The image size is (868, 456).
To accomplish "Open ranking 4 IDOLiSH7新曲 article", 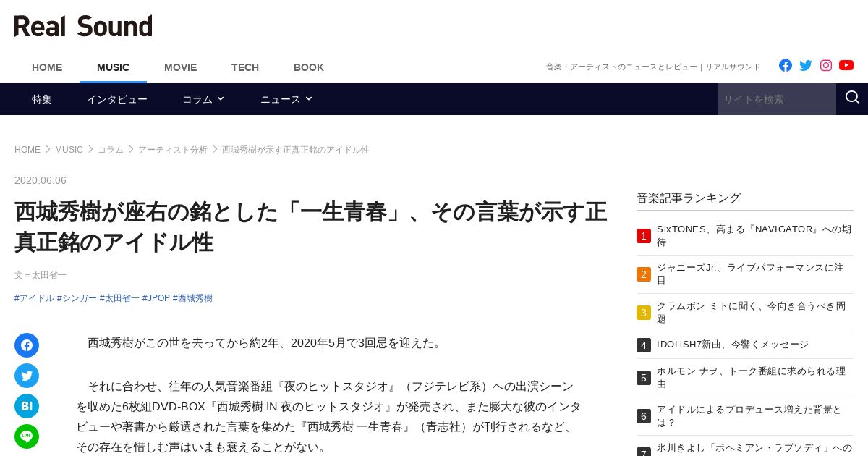I will (x=733, y=345).
